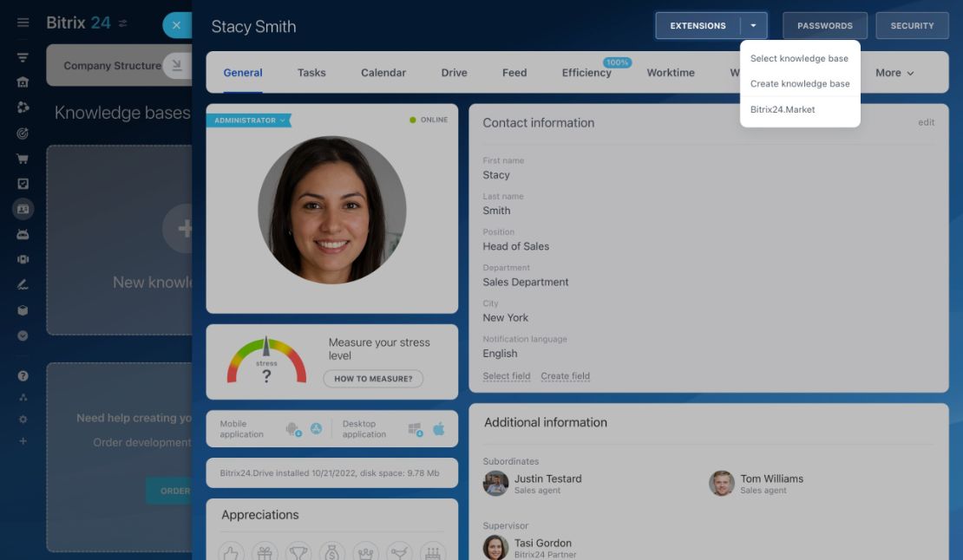This screenshot has width=963, height=560.
Task: Open the target goal icon in the sidebar
Action: tap(23, 133)
